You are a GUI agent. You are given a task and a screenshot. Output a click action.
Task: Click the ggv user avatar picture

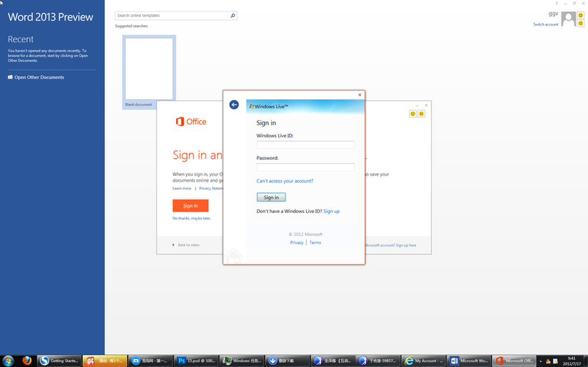569,19
